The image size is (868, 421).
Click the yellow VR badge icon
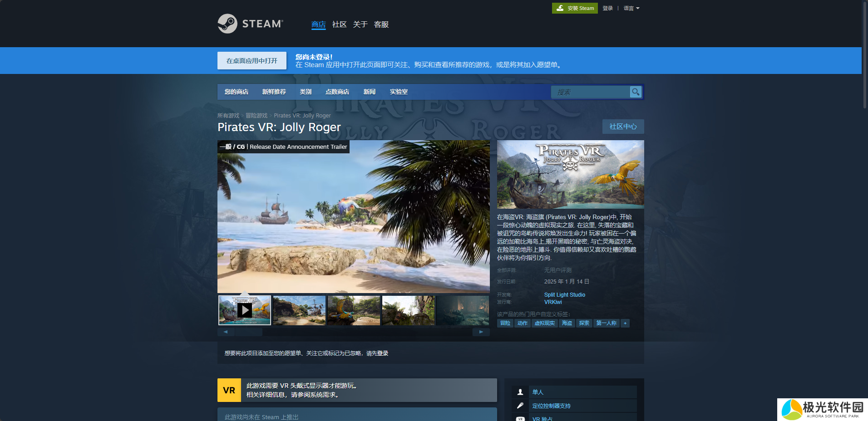click(229, 390)
